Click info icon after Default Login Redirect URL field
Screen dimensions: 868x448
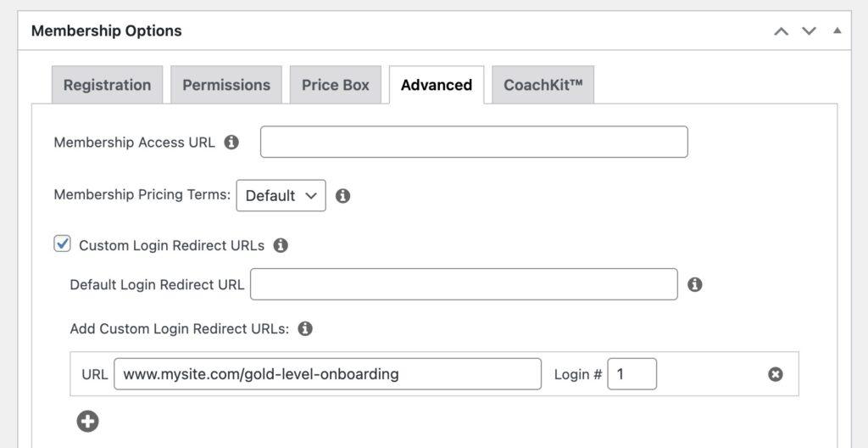694,285
